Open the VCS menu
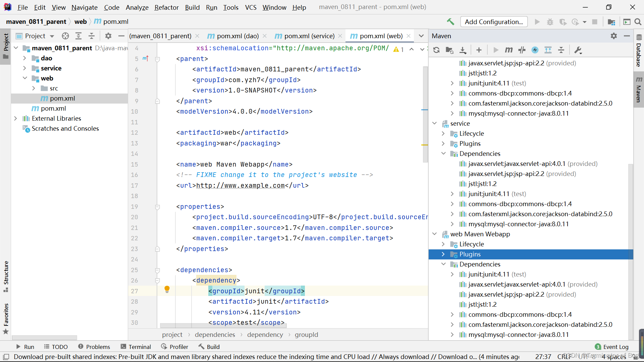Image resolution: width=644 pixels, height=362 pixels. (x=251, y=7)
